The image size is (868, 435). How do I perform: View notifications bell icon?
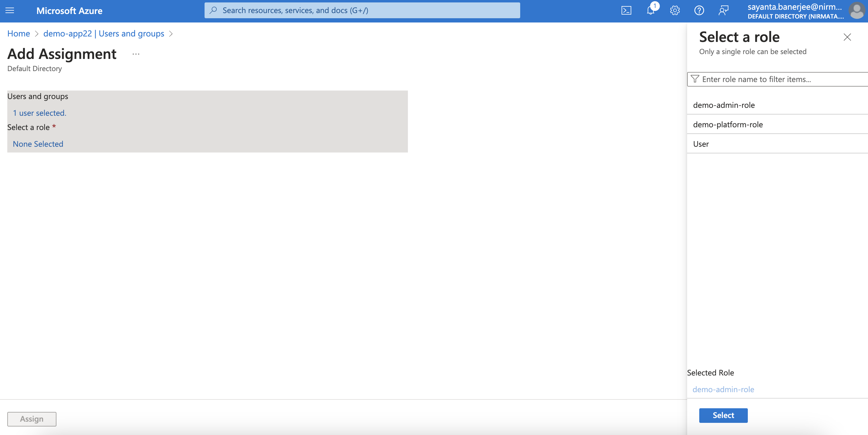pos(651,10)
